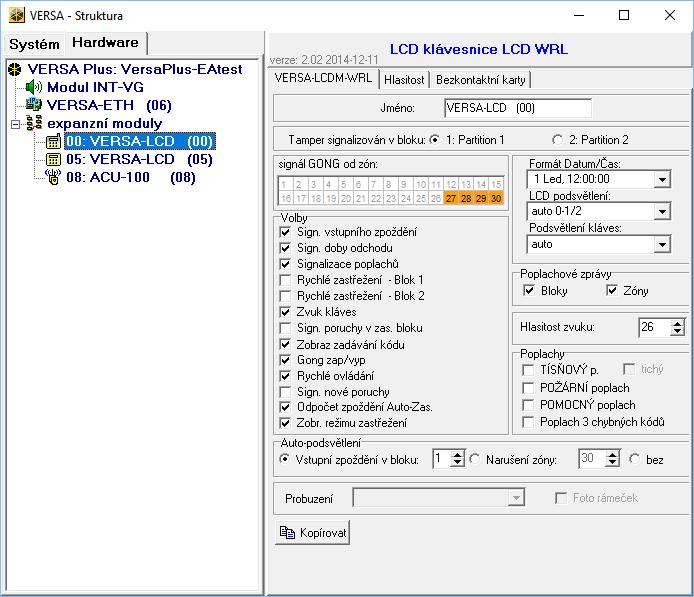Select VERSA-ETH (06) in the tree
694x597 pixels.
pyautogui.click(x=109, y=105)
